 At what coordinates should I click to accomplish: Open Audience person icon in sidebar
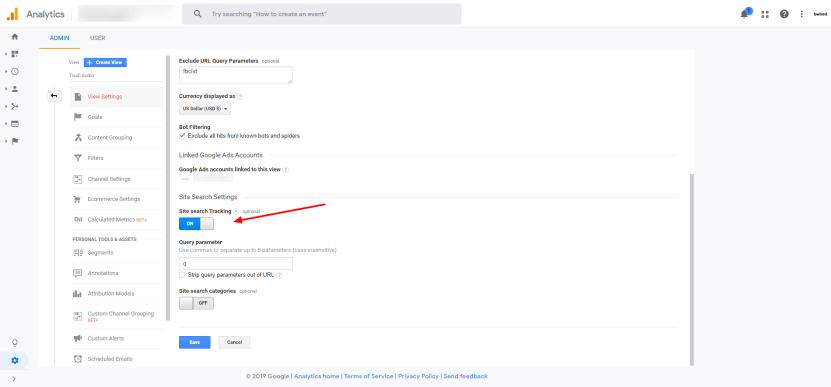[x=15, y=89]
